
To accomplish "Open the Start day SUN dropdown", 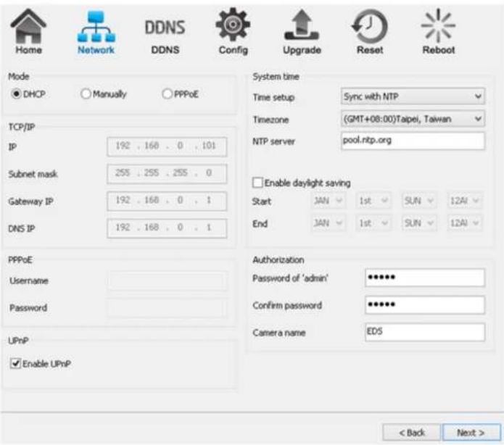I will coord(419,201).
